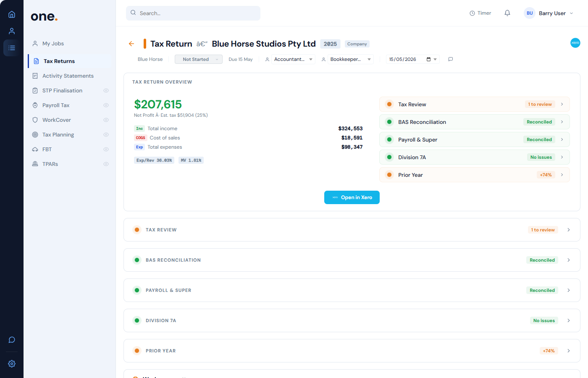This screenshot has width=588, height=378.
Task: Click the BU user avatar
Action: tap(530, 13)
